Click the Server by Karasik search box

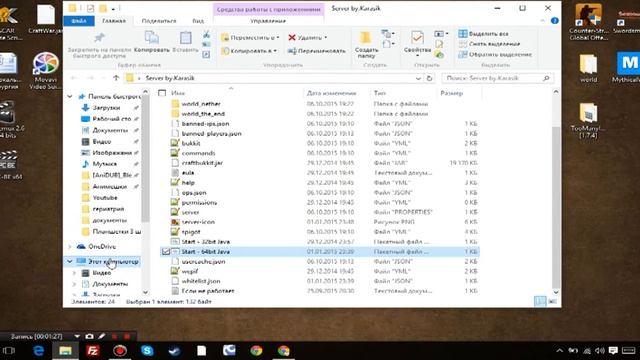click(498, 78)
